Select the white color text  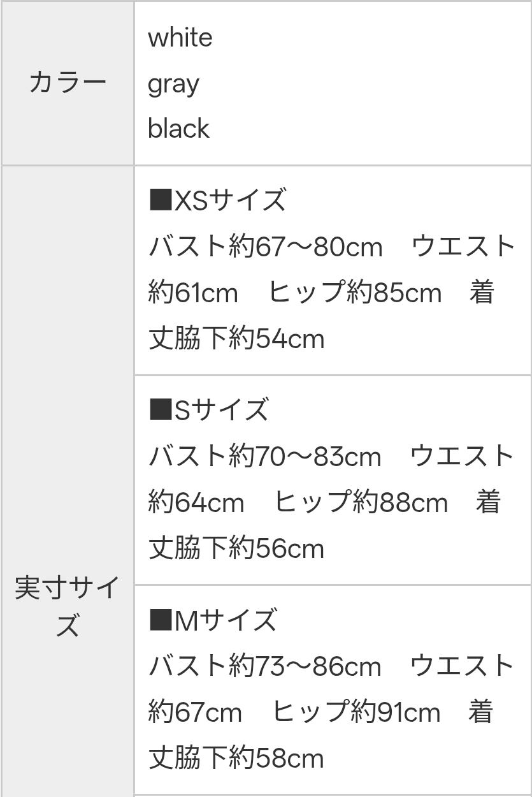(x=180, y=38)
